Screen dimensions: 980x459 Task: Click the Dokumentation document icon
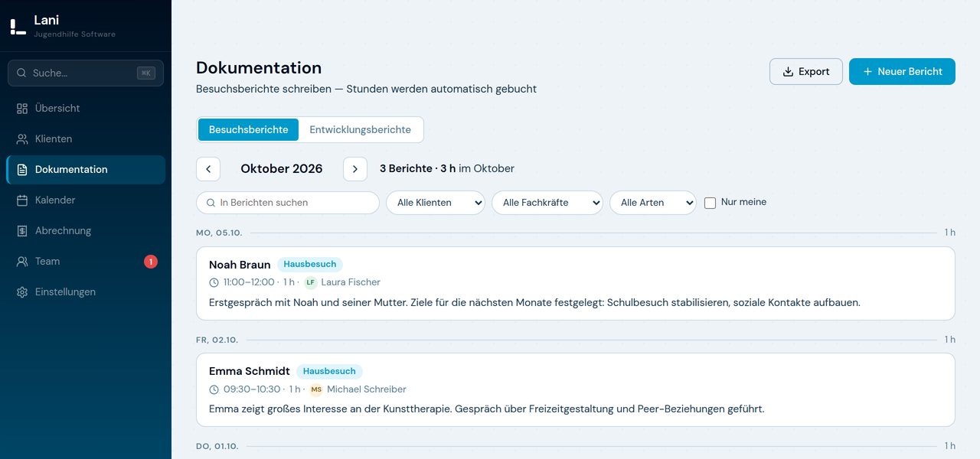[22, 170]
